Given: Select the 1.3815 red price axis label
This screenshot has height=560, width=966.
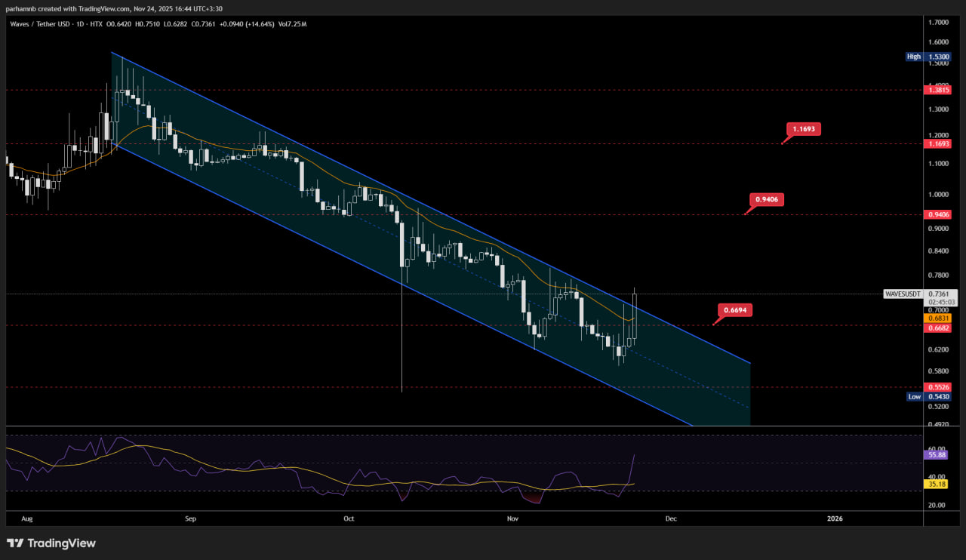Looking at the screenshot, I should (937, 90).
